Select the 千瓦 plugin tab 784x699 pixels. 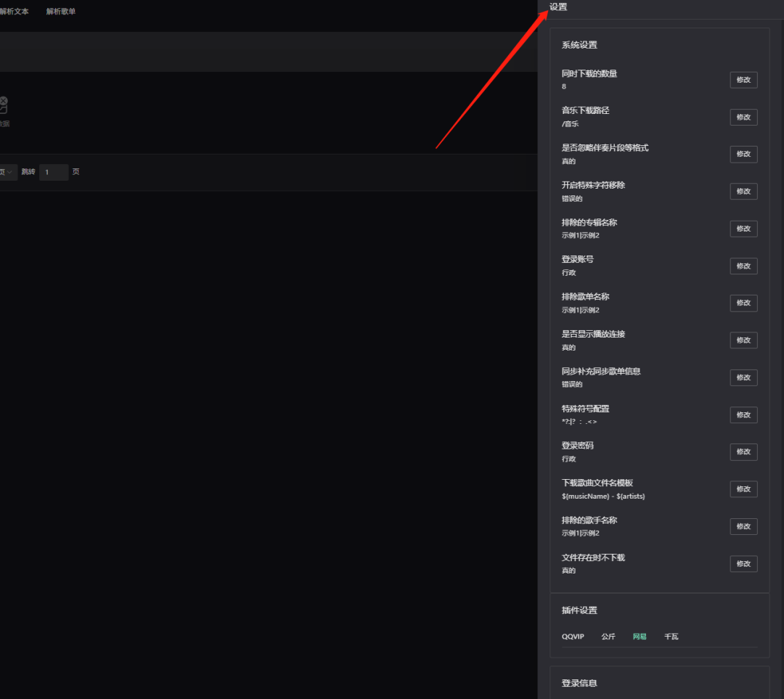(x=671, y=637)
